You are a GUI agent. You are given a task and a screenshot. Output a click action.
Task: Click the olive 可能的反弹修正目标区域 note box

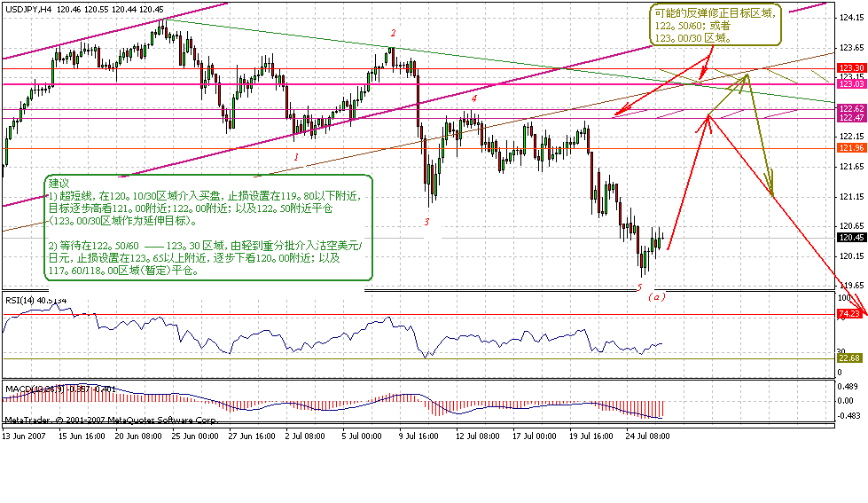pos(716,26)
